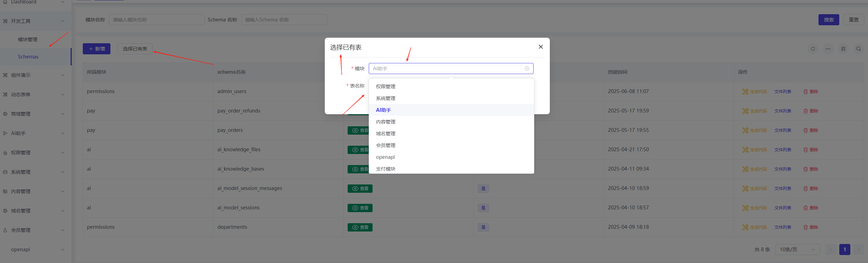This screenshot has height=263, width=868.
Task: Click the 新增 button
Action: click(x=97, y=49)
